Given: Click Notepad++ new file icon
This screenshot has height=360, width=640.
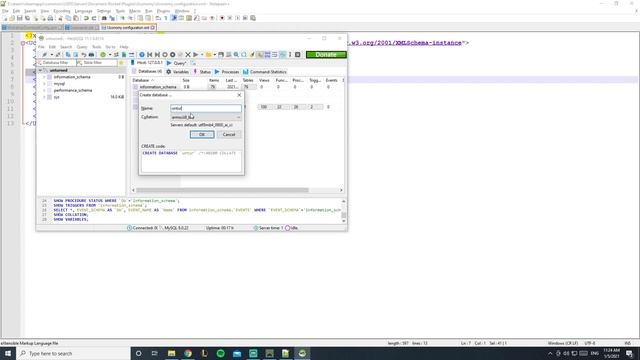Looking at the screenshot, I should pos(4,18).
